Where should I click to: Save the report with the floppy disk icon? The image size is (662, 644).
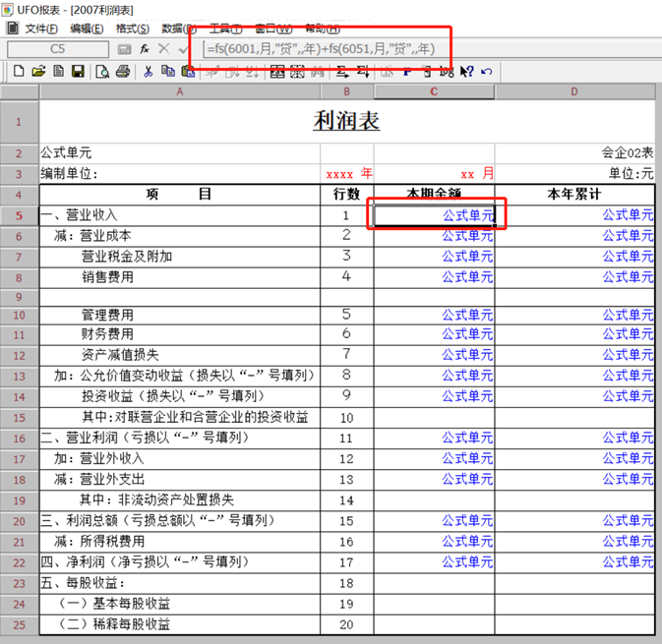click(x=78, y=72)
